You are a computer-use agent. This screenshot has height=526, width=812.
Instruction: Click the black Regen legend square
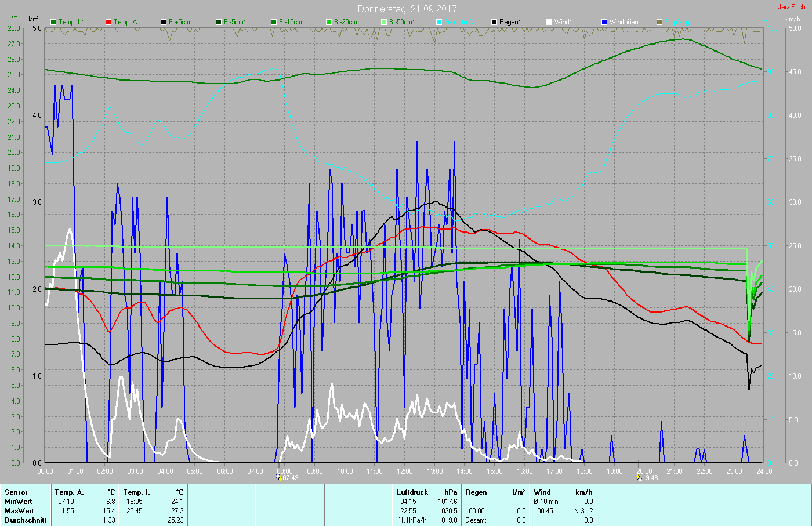coord(494,22)
